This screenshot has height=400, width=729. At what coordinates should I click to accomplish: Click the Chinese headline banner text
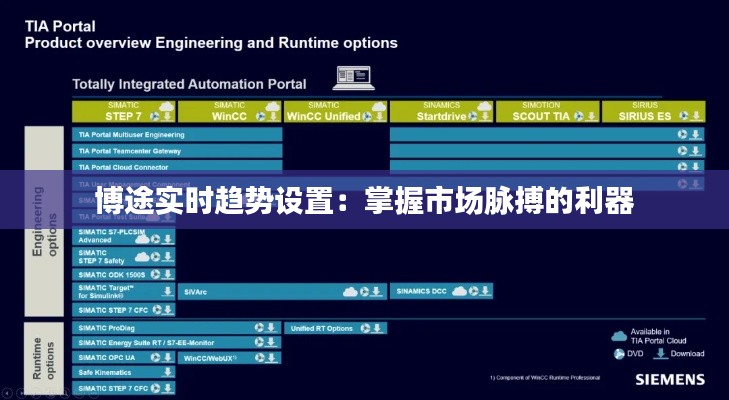(x=364, y=202)
